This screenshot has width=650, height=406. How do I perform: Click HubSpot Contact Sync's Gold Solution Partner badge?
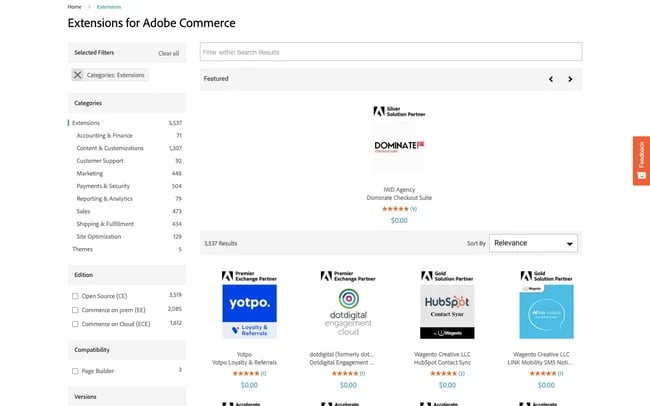(447, 276)
